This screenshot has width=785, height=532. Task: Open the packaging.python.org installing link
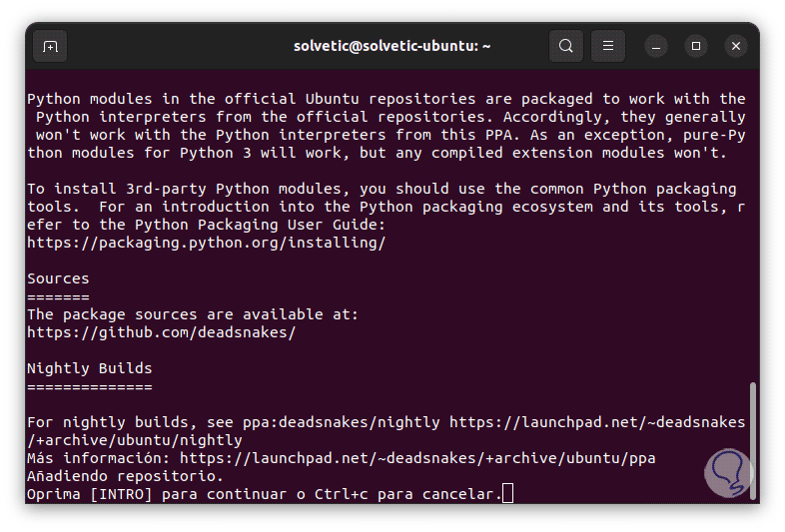point(206,243)
